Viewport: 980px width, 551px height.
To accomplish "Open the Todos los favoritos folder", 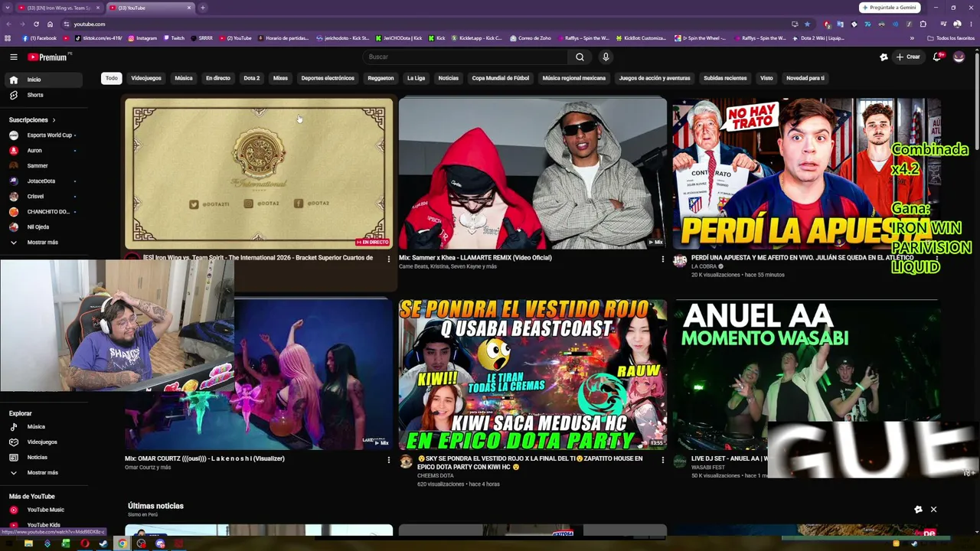I will 951,38.
